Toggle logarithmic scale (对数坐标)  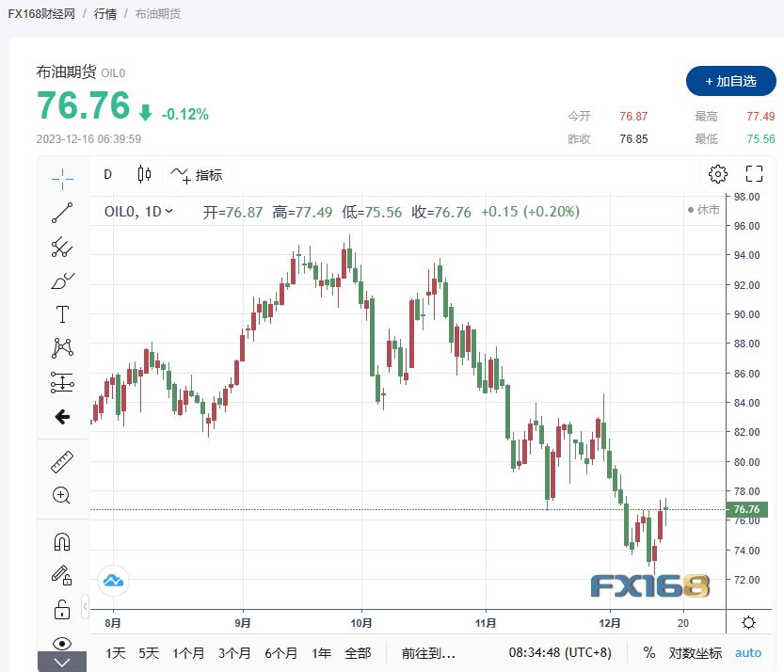pyautogui.click(x=696, y=652)
